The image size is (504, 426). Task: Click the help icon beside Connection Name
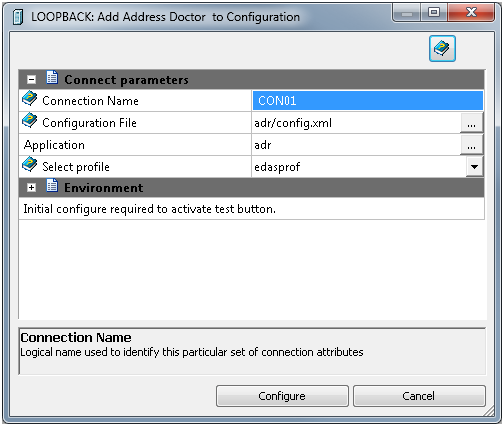pos(29,99)
